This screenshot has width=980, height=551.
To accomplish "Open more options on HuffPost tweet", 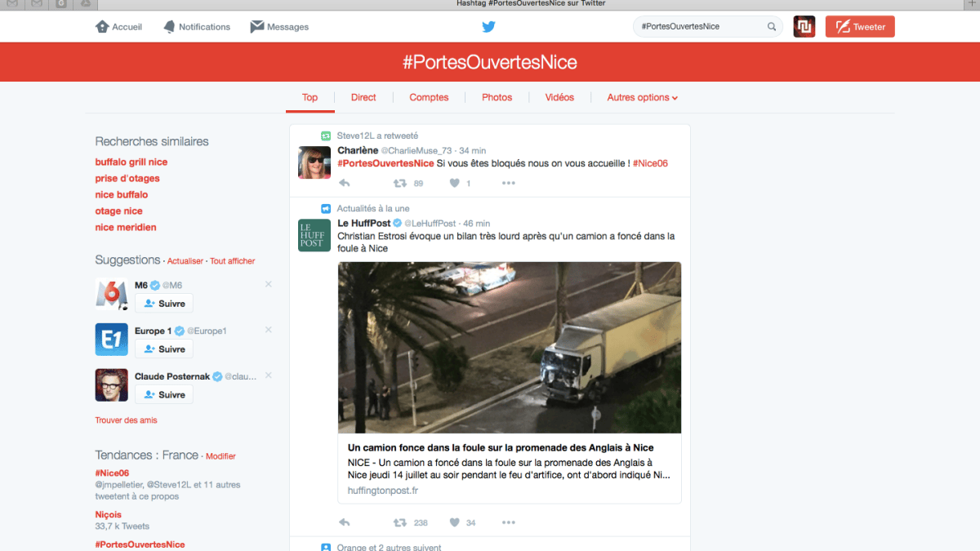I will coord(509,522).
